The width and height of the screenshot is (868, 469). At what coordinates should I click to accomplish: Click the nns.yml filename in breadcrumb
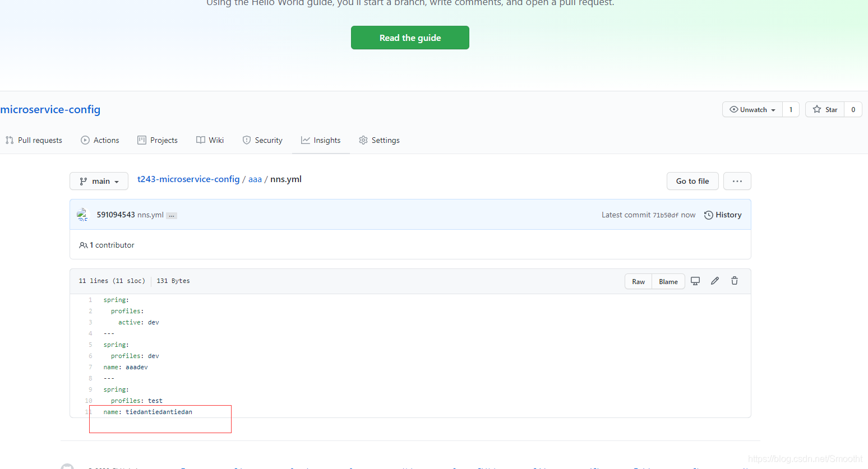pyautogui.click(x=286, y=179)
